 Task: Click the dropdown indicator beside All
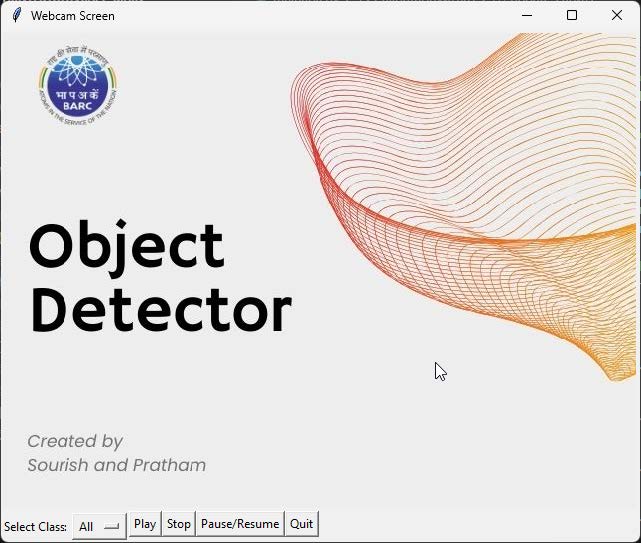click(x=112, y=527)
